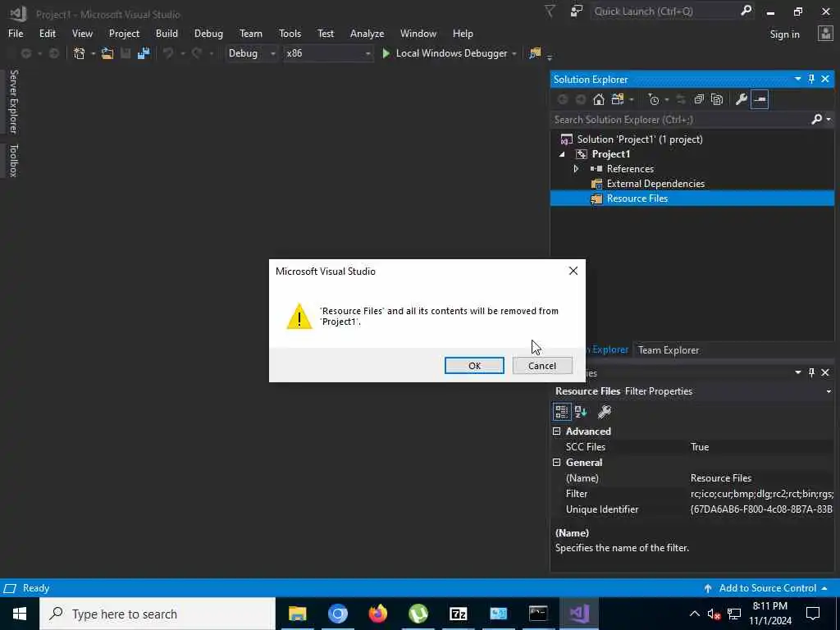Image resolution: width=840 pixels, height=630 pixels.
Task: Click OK in the Visual Studio dialog
Action: coord(474,365)
